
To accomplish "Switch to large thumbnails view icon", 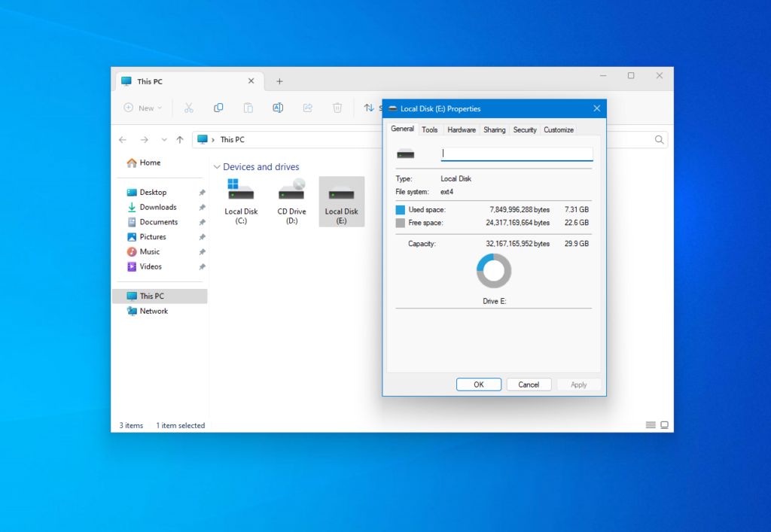I will coord(665,425).
